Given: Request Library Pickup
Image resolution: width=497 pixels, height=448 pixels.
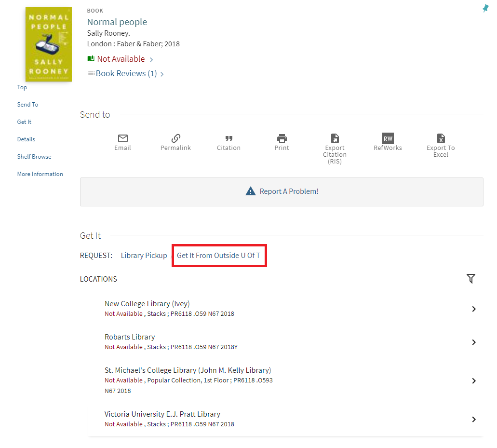Looking at the screenshot, I should point(144,256).
